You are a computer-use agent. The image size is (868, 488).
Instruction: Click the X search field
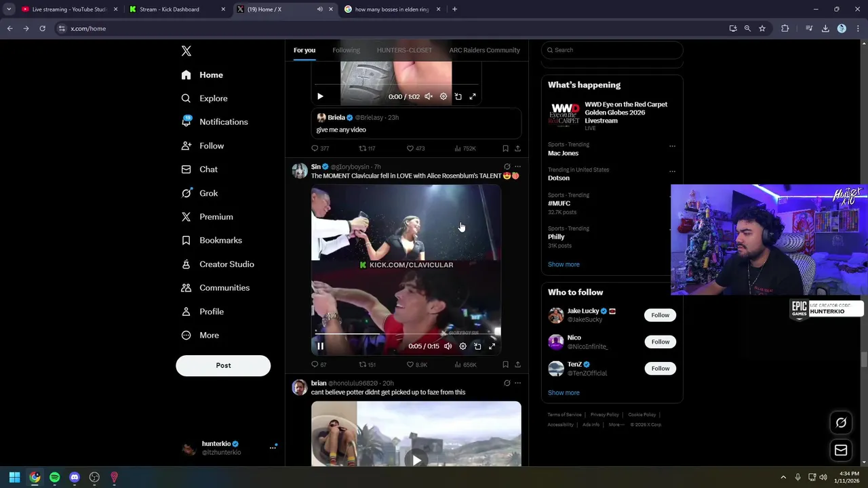tap(612, 50)
